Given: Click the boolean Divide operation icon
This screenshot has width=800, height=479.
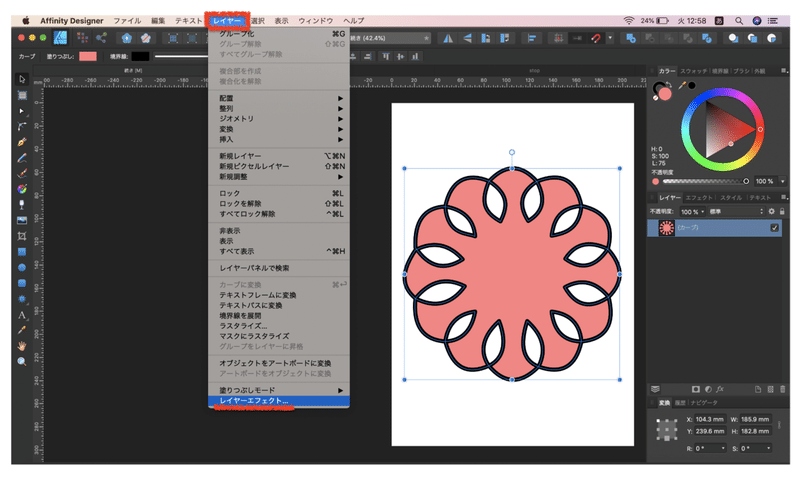Looking at the screenshot, I should pos(707,38).
